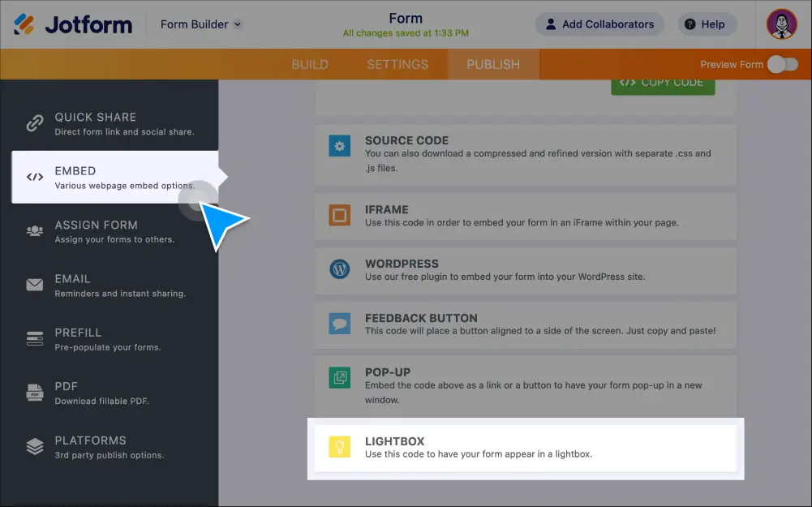Switch to the SETTINGS tab
The width and height of the screenshot is (812, 507).
point(397,64)
